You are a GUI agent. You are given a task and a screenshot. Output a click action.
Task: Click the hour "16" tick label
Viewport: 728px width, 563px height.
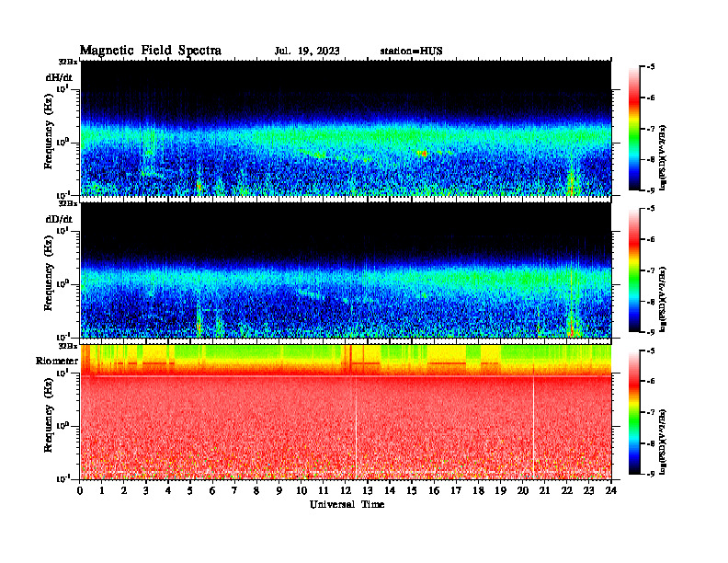point(434,490)
